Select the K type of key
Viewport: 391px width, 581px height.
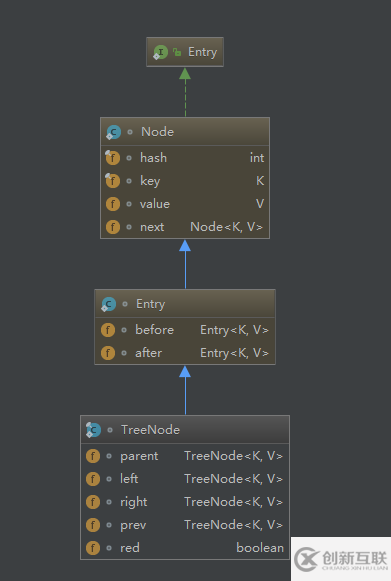[x=260, y=181]
